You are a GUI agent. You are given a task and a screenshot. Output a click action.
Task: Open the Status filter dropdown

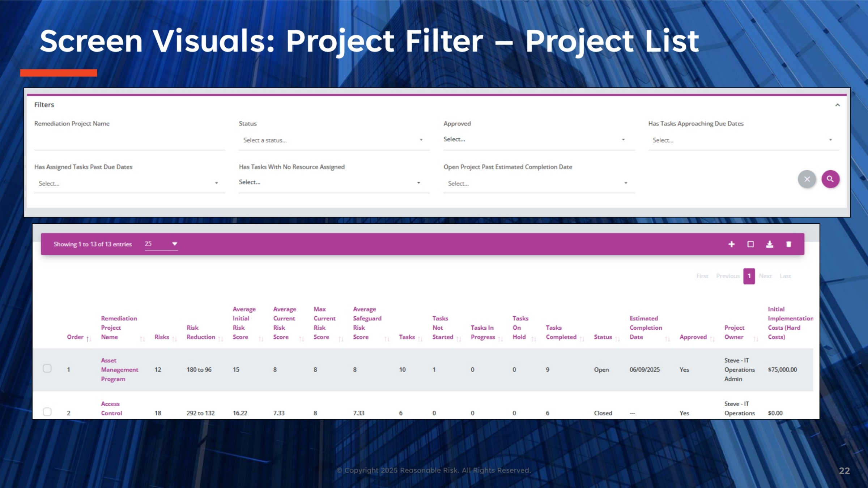click(334, 140)
